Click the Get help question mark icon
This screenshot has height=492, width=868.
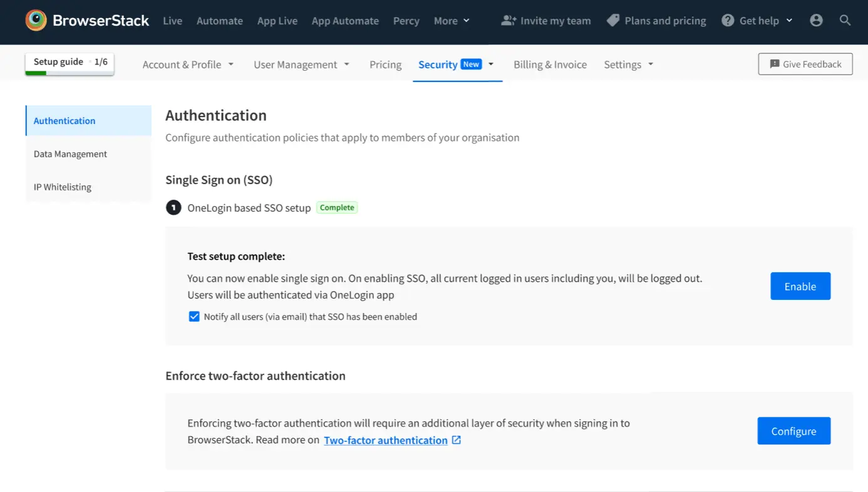click(728, 21)
